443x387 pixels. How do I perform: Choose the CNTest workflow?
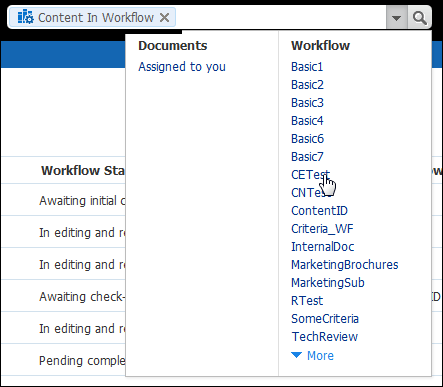(x=310, y=193)
